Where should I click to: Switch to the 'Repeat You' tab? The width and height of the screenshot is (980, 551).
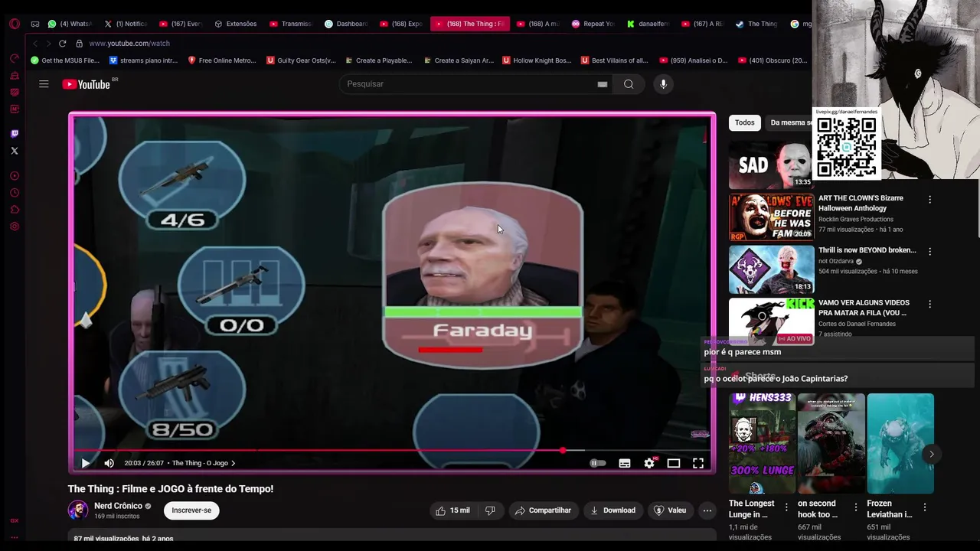[593, 24]
